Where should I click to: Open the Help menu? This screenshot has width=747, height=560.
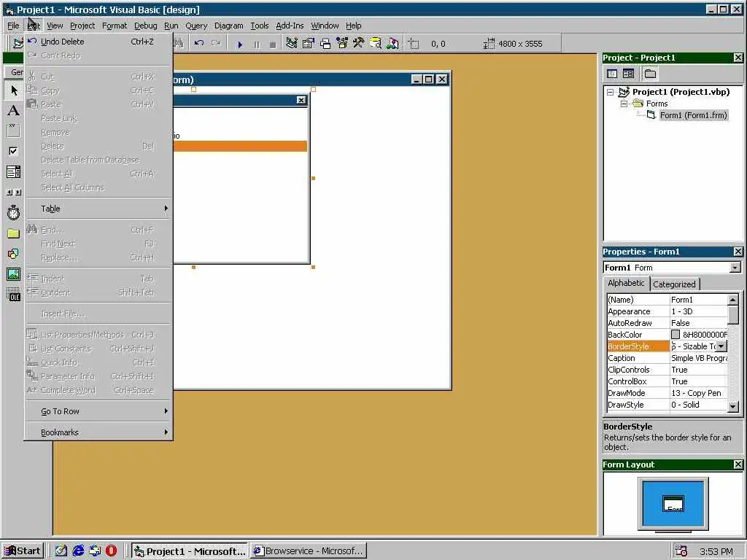(354, 26)
